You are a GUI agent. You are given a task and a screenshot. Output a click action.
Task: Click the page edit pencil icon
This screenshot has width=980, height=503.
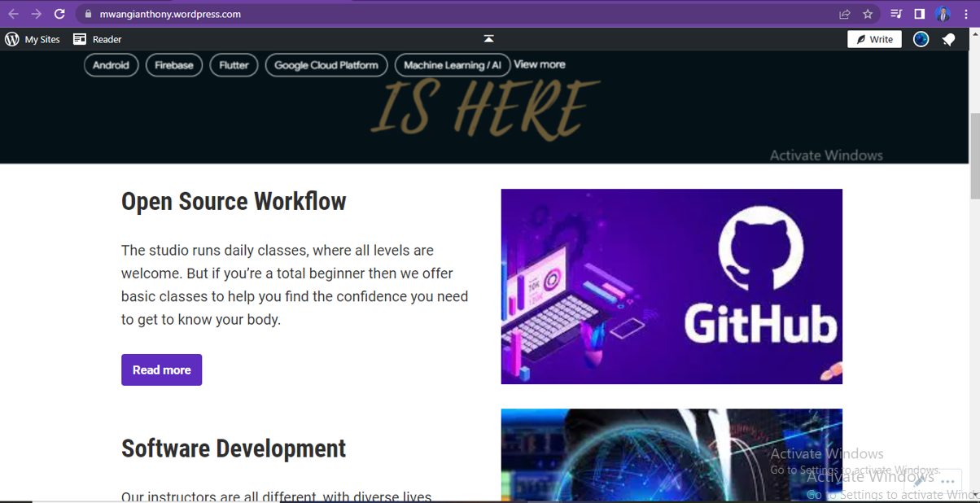tap(920, 481)
